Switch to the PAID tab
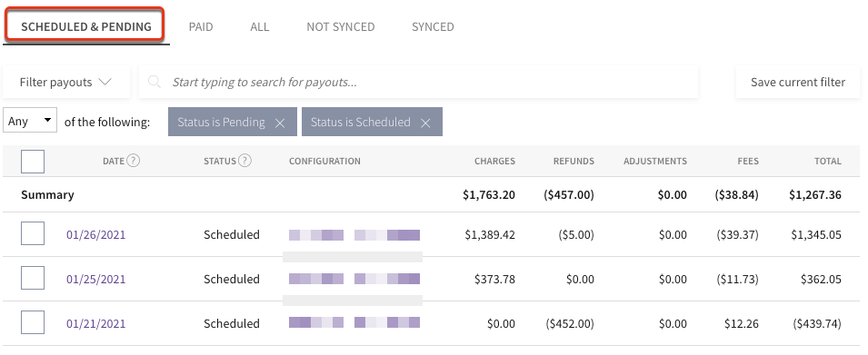The image size is (868, 355). [200, 26]
